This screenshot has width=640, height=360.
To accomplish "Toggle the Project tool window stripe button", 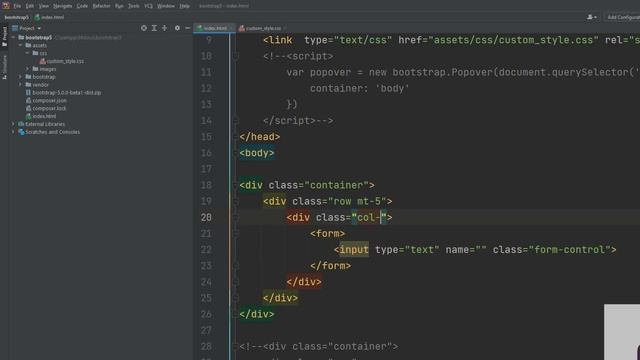I will pyautogui.click(x=4, y=37).
